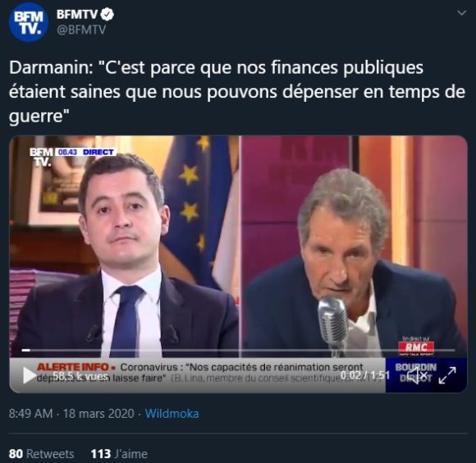Viewport: 476px width, 463px height.
Task: Open the BFMTV display name link
Action: pos(77,14)
